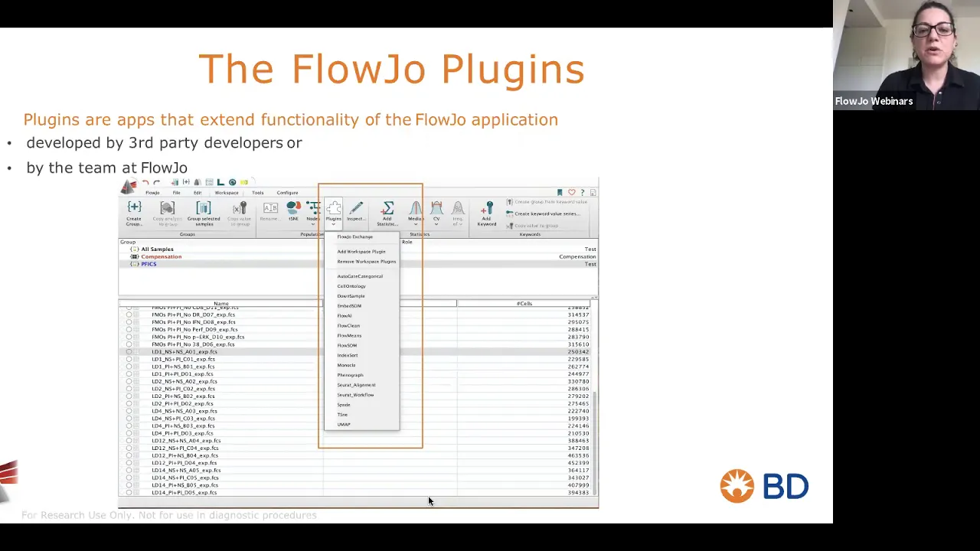Screen dimensions: 980x551
Task: Open the CV dropdown arrow
Action: (x=436, y=224)
